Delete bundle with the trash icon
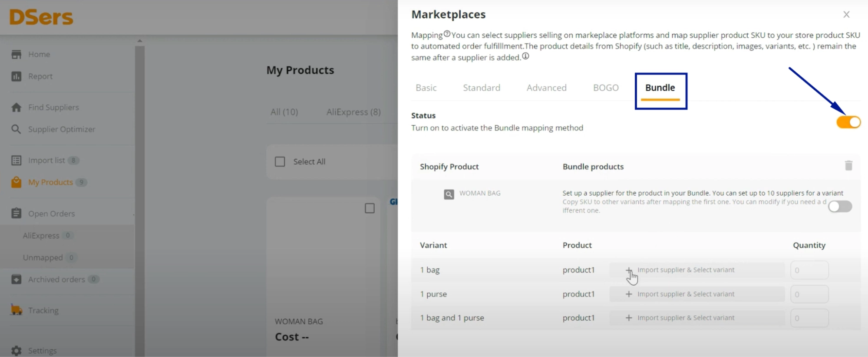 coord(848,165)
